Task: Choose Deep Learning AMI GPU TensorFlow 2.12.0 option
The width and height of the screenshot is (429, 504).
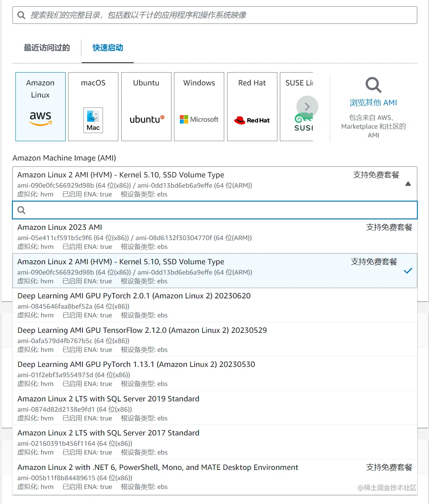Action: 215,339
